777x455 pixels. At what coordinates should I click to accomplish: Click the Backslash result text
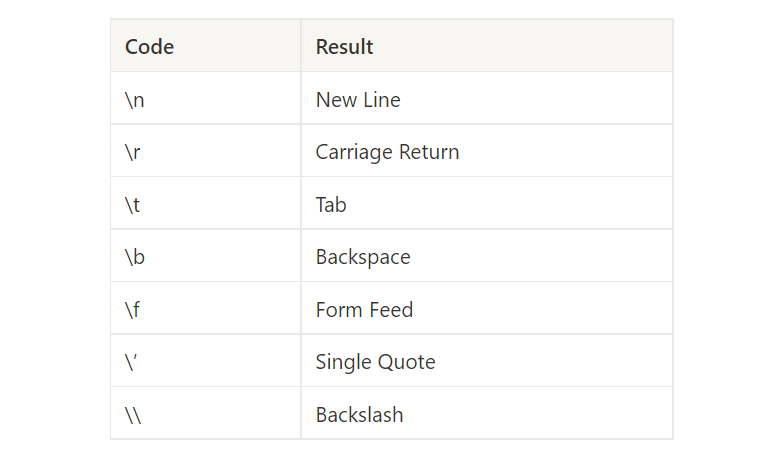point(359,414)
